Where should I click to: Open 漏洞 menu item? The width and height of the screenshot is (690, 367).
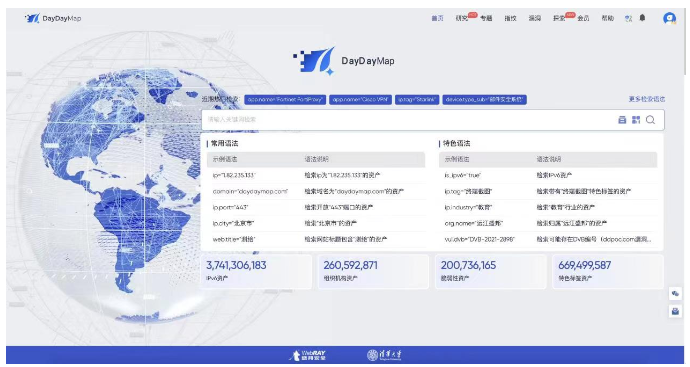534,18
